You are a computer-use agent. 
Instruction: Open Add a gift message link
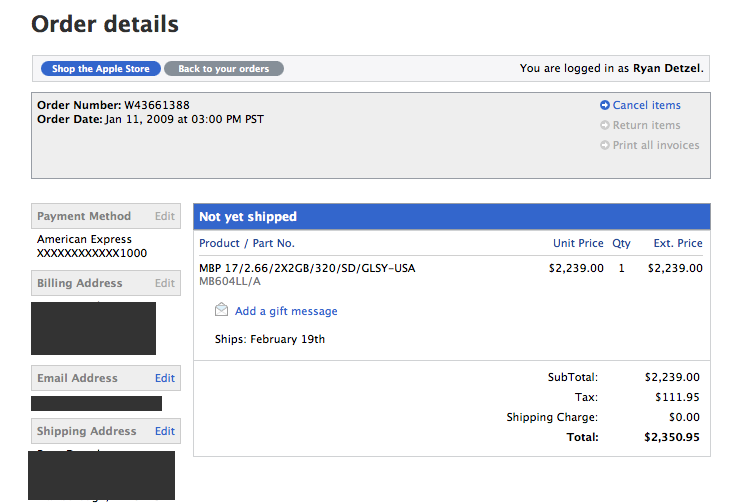point(286,311)
